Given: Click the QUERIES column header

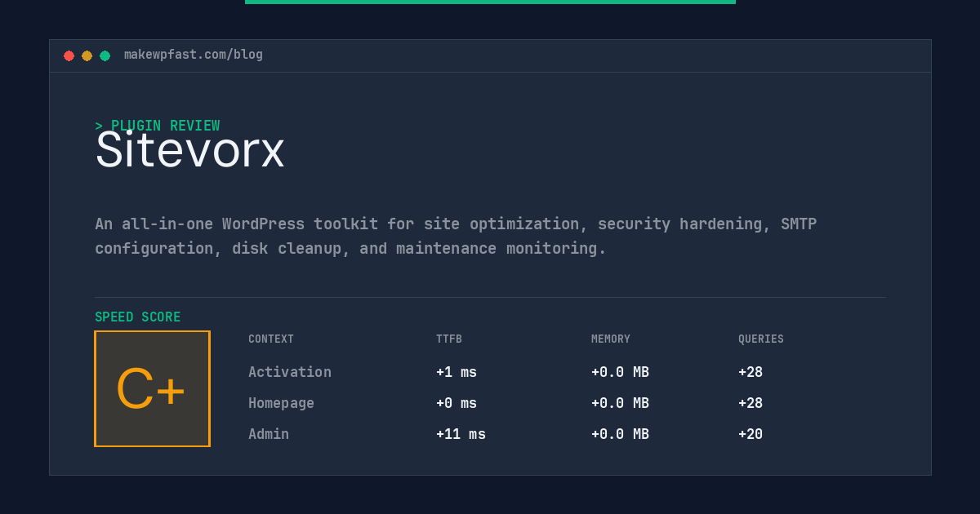Looking at the screenshot, I should (761, 339).
